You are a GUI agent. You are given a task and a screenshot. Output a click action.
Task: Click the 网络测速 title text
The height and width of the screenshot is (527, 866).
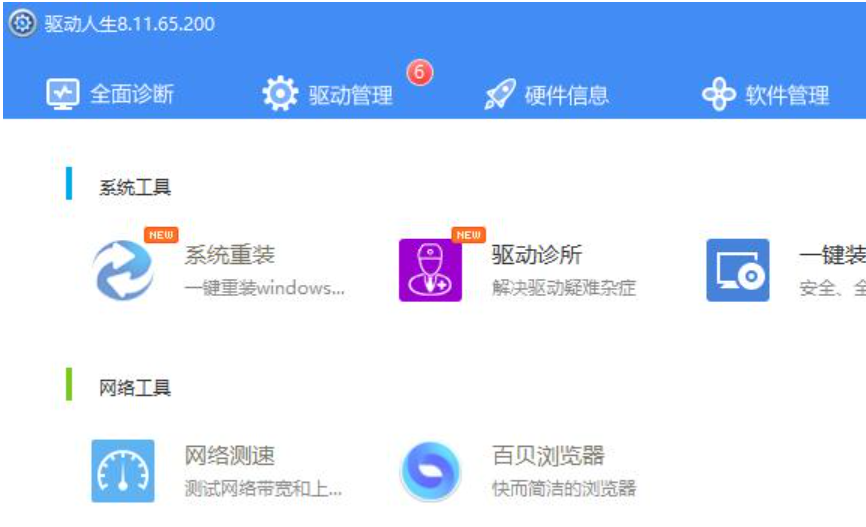click(x=229, y=457)
